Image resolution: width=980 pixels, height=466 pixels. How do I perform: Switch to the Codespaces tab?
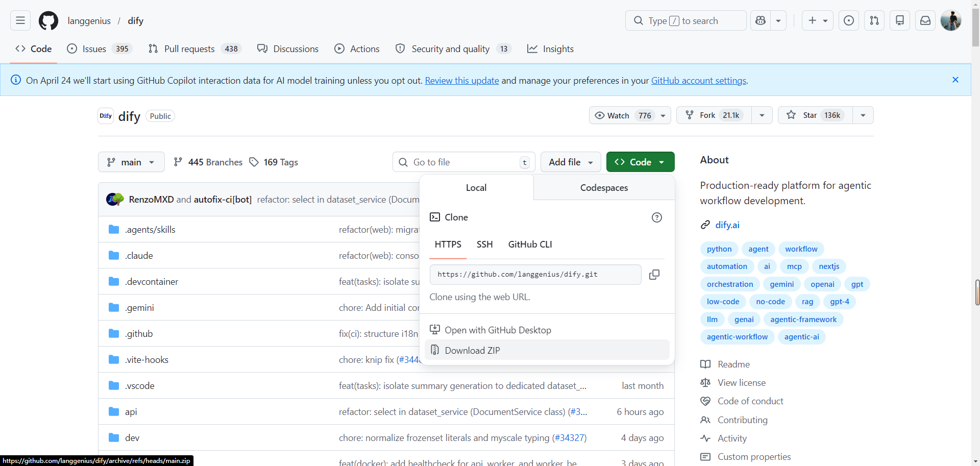(604, 188)
